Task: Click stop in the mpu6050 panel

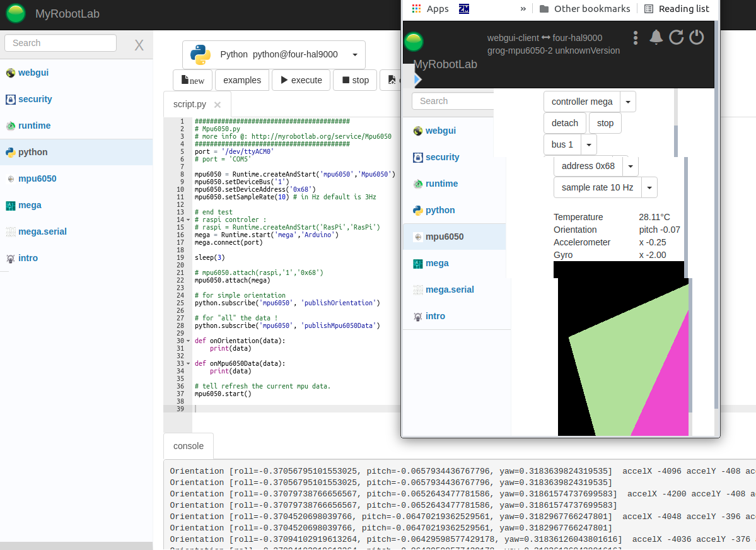Action: tap(605, 123)
